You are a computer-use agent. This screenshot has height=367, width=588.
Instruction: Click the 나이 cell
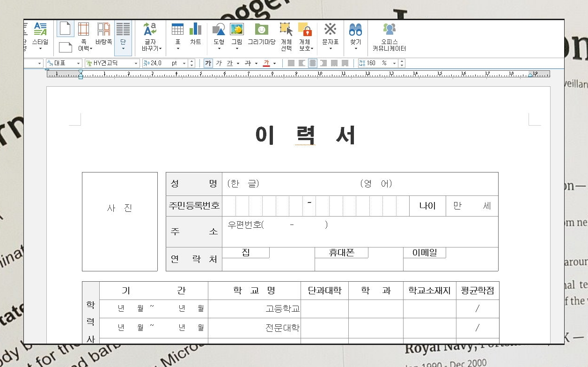(x=427, y=206)
